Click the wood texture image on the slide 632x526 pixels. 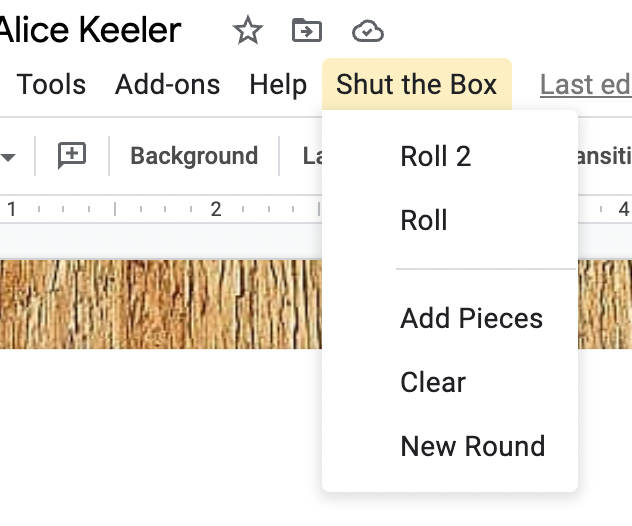160,304
